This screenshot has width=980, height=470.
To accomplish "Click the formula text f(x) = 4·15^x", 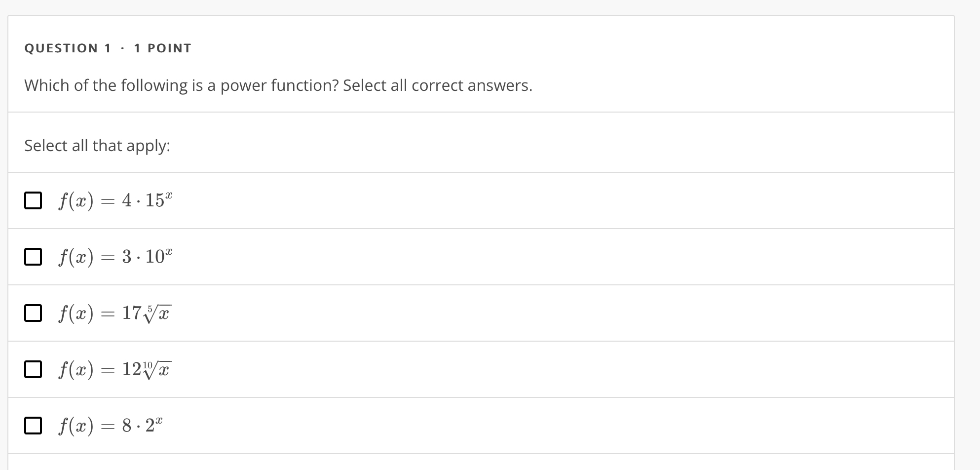I will [115, 200].
